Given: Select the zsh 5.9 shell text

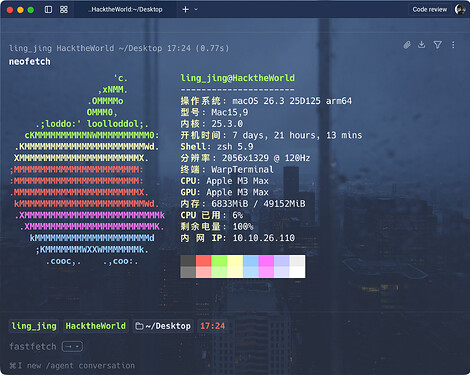Looking at the screenshot, I should [235, 146].
